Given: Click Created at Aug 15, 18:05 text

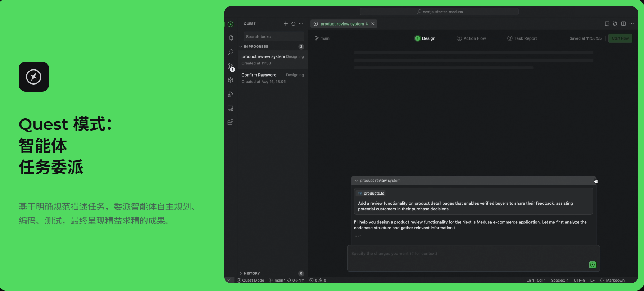Looking at the screenshot, I should point(263,82).
